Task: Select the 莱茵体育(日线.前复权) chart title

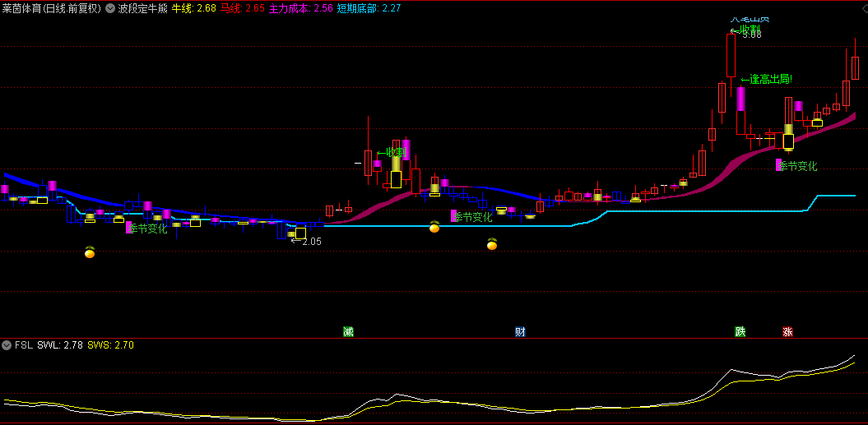Action: coord(52,8)
